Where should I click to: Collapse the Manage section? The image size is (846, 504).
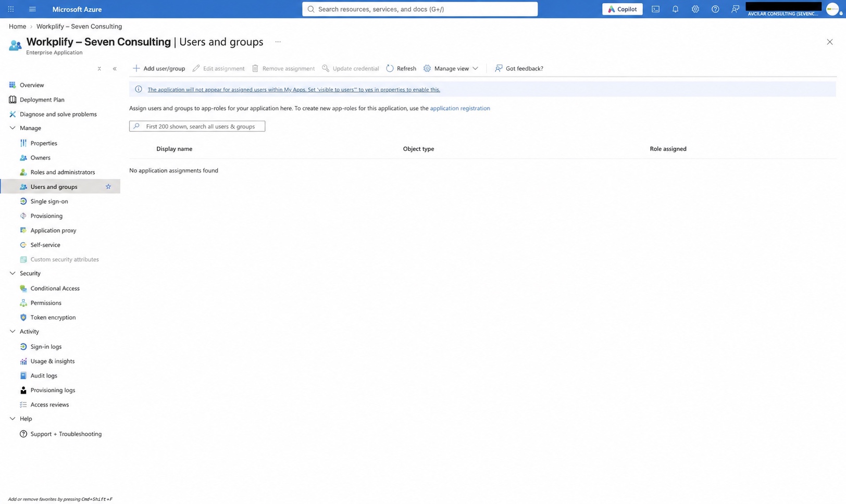13,128
